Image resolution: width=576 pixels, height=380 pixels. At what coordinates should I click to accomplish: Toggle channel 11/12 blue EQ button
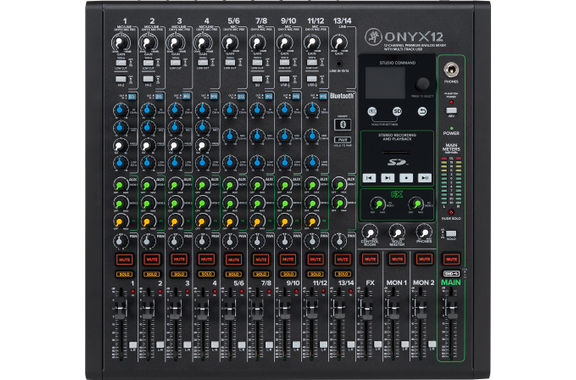(323, 97)
